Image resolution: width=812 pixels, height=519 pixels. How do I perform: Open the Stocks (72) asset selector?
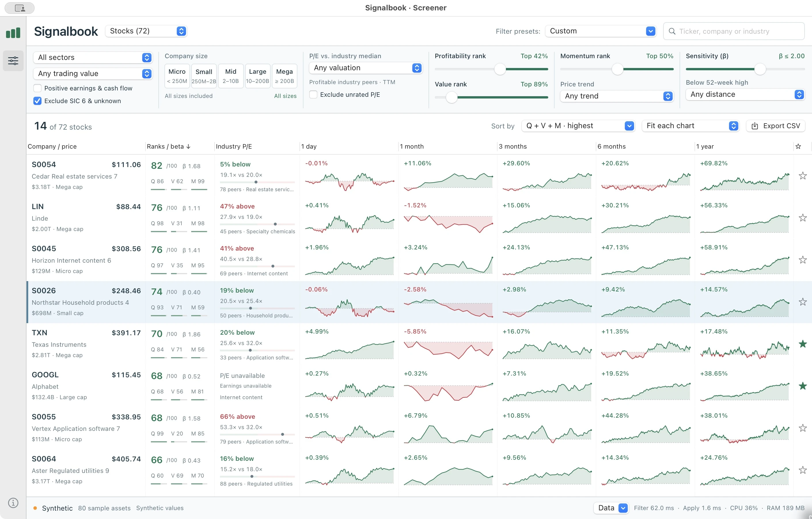[146, 31]
